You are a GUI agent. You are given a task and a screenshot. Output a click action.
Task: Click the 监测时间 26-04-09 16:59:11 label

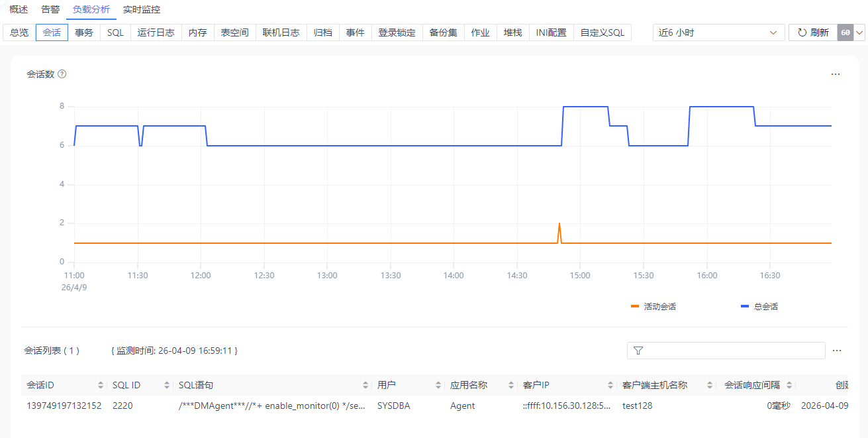tap(174, 351)
